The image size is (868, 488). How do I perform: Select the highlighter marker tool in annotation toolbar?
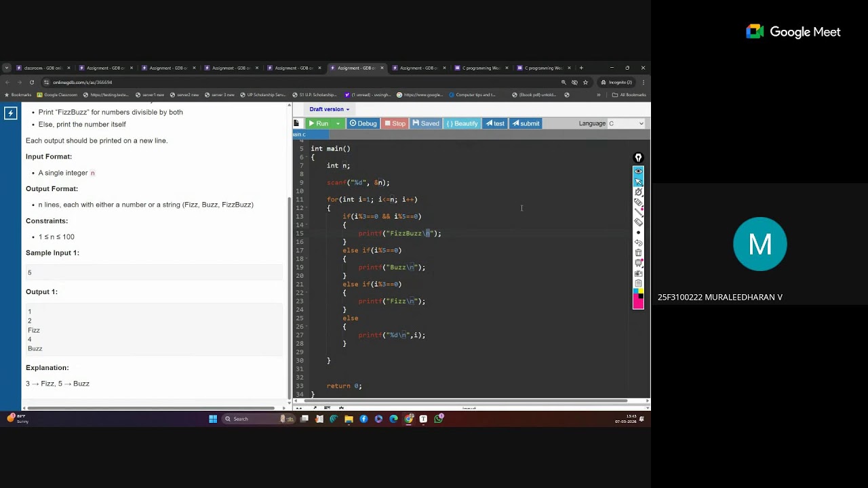coord(638,203)
